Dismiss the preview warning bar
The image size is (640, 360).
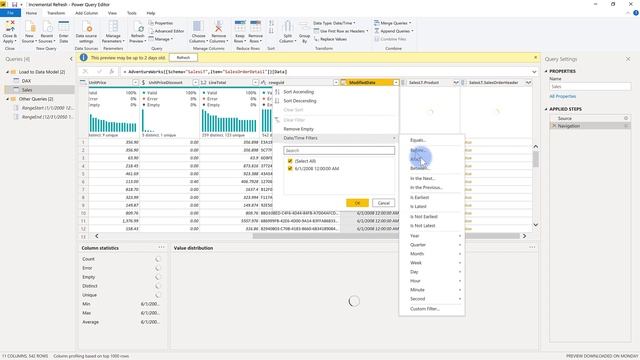point(535,58)
